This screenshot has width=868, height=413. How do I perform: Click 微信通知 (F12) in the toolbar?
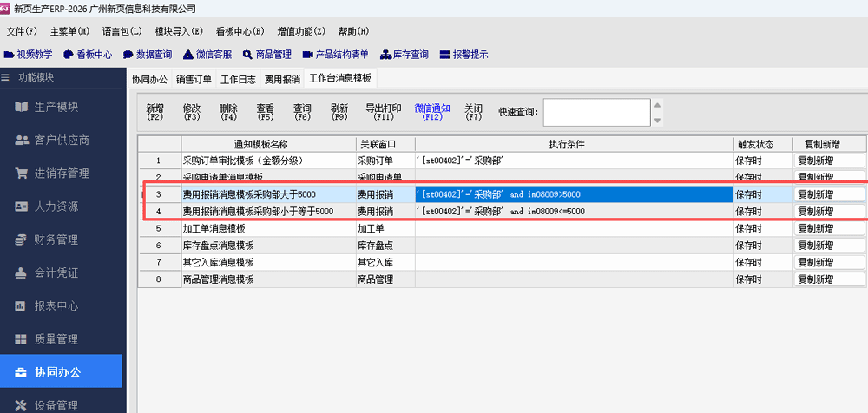[431, 112]
